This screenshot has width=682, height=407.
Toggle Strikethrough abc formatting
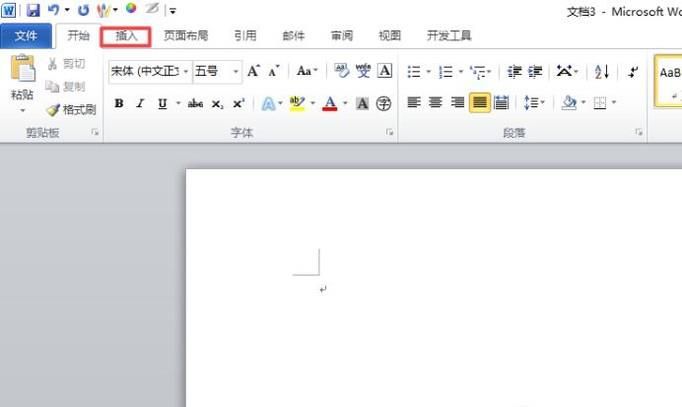tap(195, 103)
